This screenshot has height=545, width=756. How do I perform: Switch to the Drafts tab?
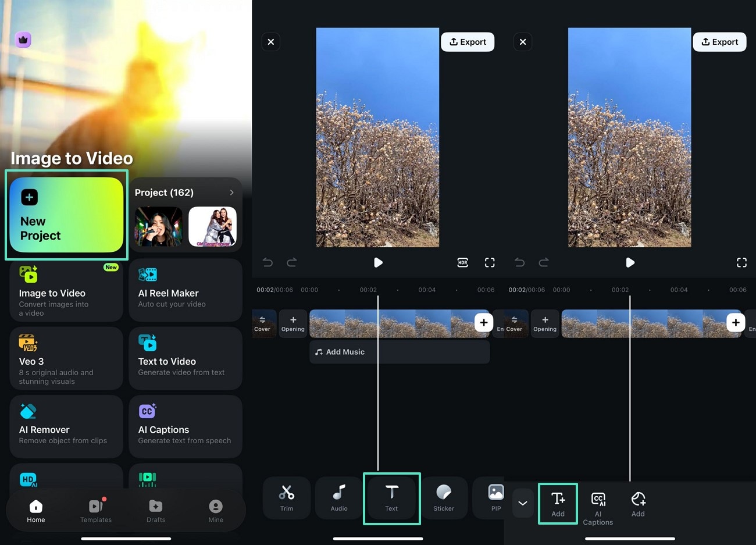pos(156,510)
